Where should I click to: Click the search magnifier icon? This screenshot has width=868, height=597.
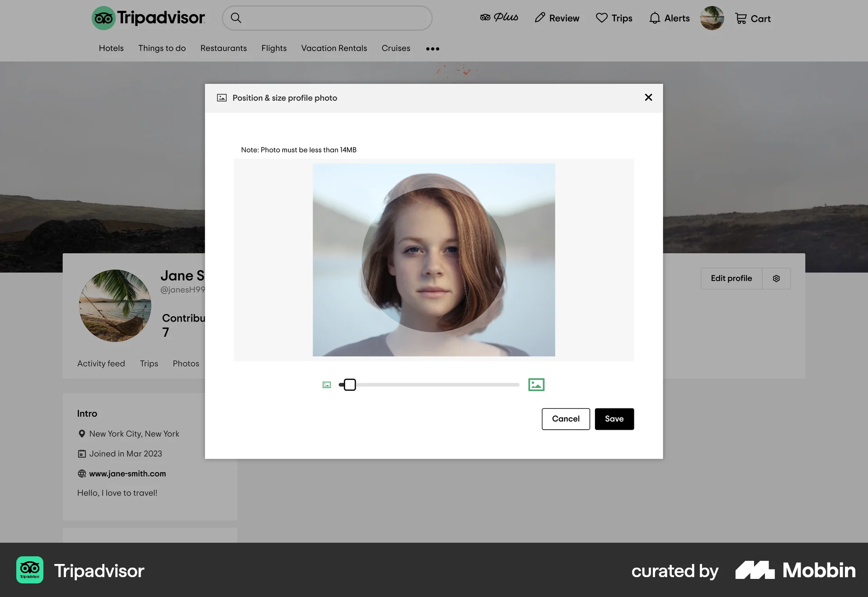[x=236, y=18]
